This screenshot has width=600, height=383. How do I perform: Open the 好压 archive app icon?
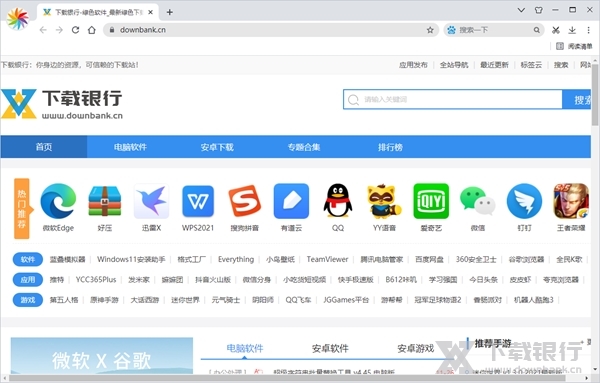[x=104, y=201]
